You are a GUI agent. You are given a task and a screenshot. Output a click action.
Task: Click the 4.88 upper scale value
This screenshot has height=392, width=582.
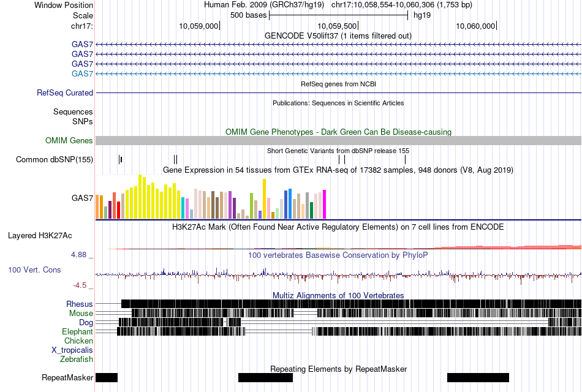[78, 255]
